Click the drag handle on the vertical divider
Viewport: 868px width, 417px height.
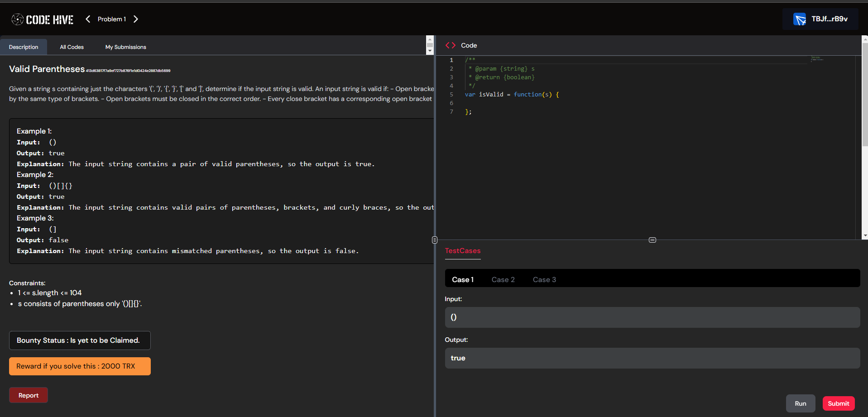pyautogui.click(x=434, y=240)
